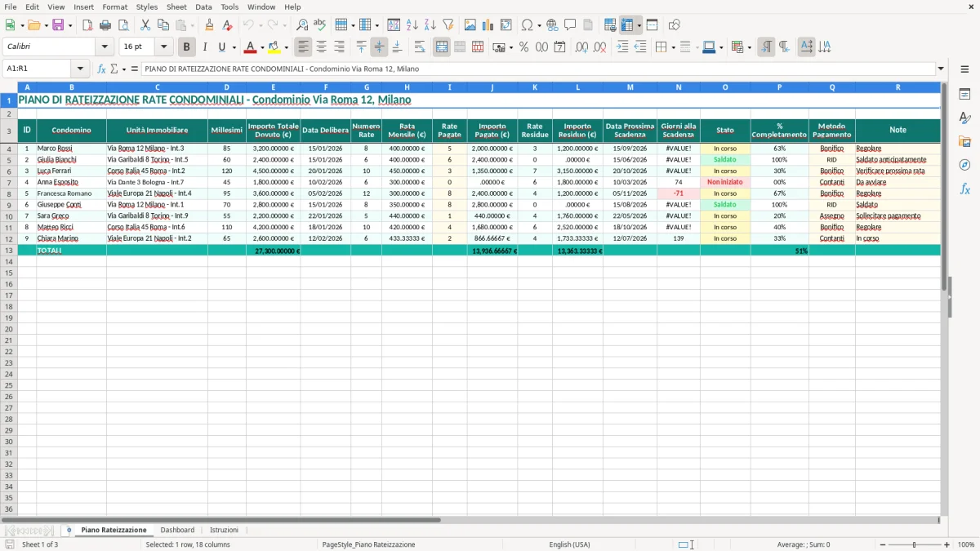Screen dimensions: 980x551
Task: Click the 100% zoom level
Action: (965, 544)
